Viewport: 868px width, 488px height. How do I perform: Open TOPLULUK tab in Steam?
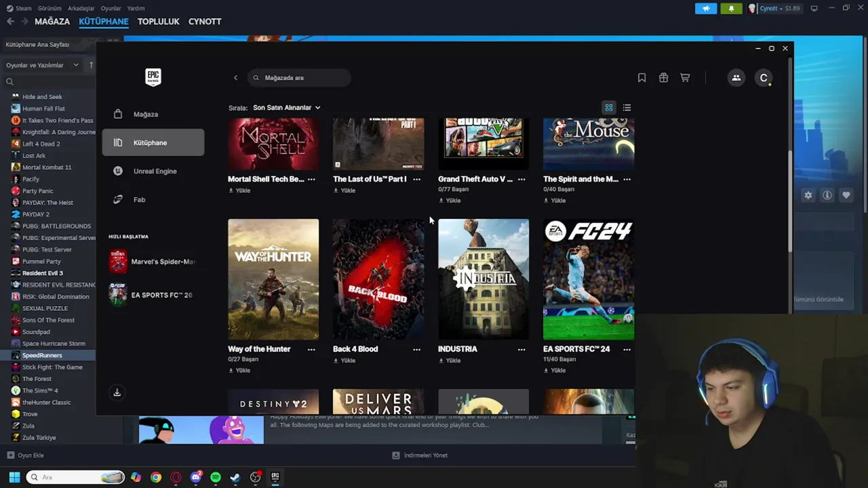point(158,22)
